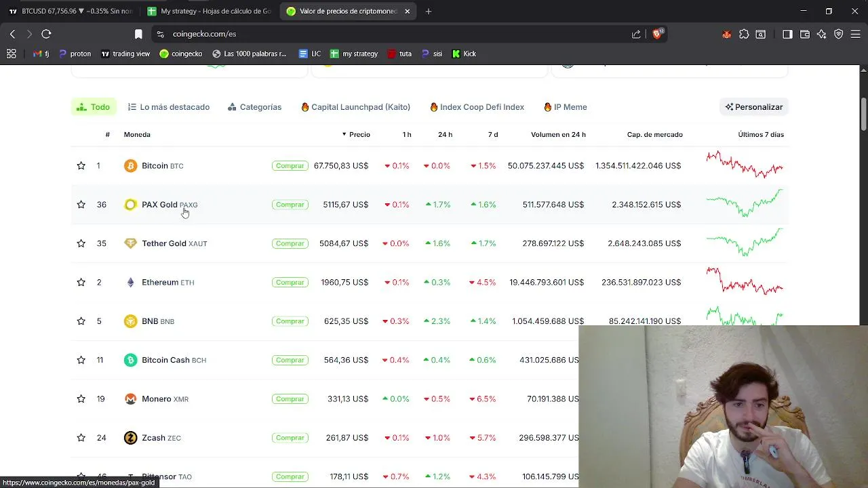Open the tab search icon in the toolbar
Viewport: 868px width, 488px height.
tap(761, 34)
